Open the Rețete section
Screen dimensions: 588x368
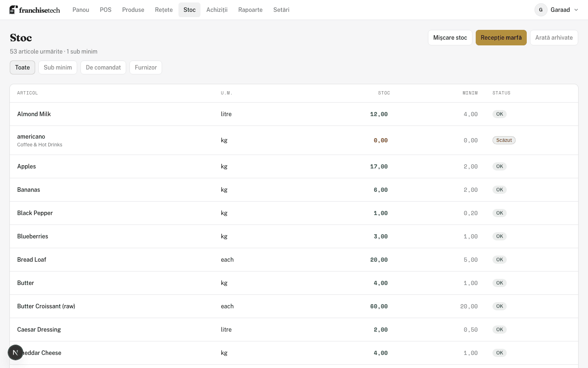[x=164, y=10]
